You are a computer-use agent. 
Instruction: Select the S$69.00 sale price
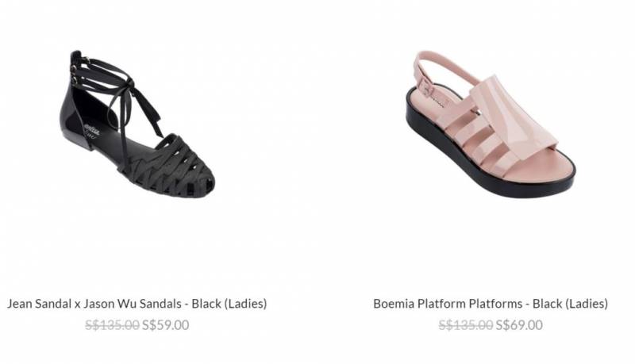click(519, 325)
